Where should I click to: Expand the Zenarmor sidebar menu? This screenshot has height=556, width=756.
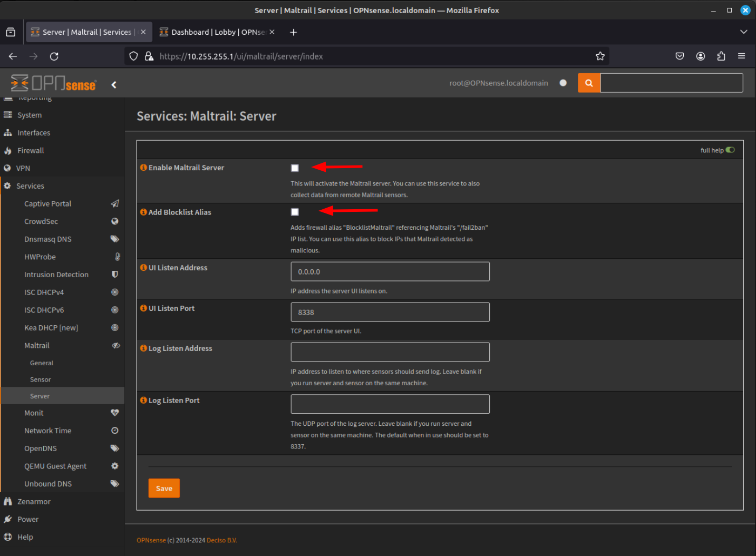point(62,502)
